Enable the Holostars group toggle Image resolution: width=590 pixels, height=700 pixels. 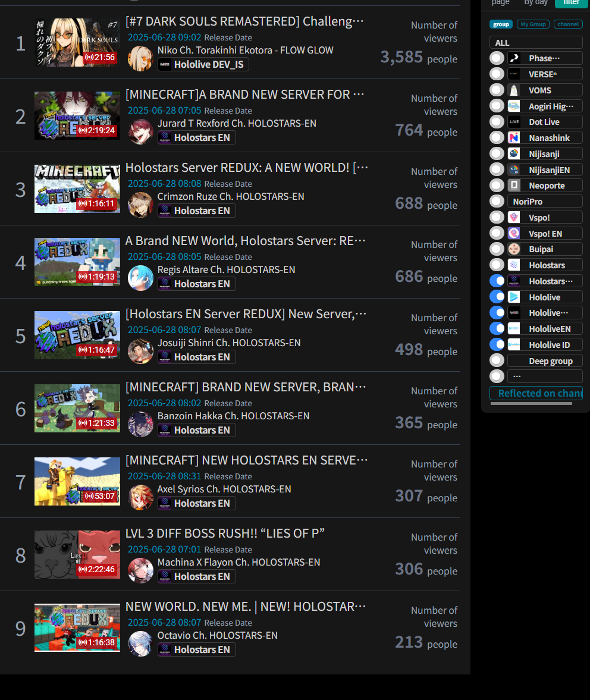click(x=497, y=265)
